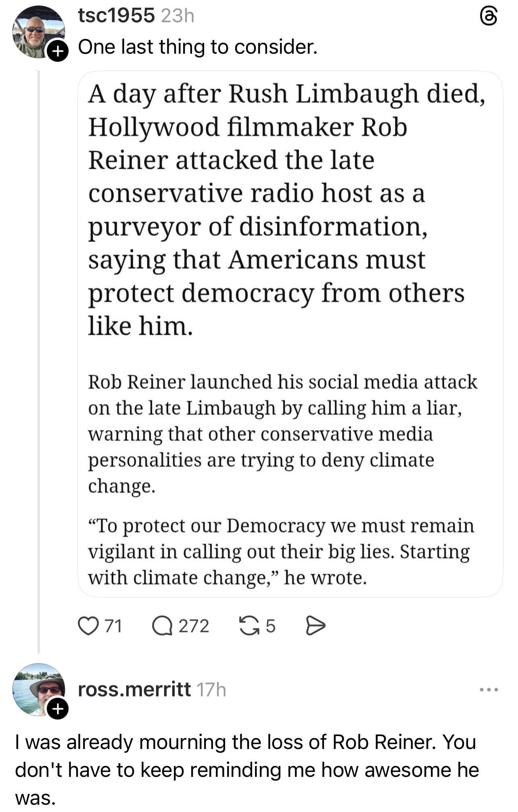This screenshot has height=812, width=518.
Task: Open ross.merritt's reply about mourning Rob Reiner
Action: [246, 770]
